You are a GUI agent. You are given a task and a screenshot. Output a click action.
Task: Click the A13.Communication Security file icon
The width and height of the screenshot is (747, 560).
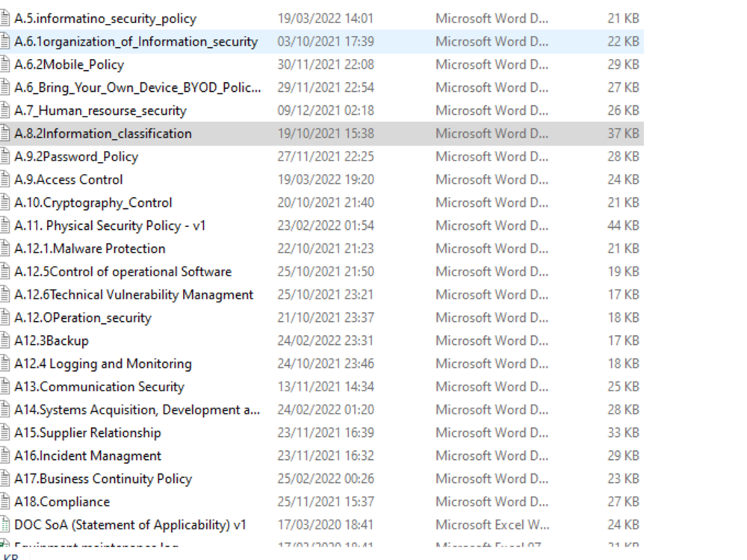tap(4, 387)
